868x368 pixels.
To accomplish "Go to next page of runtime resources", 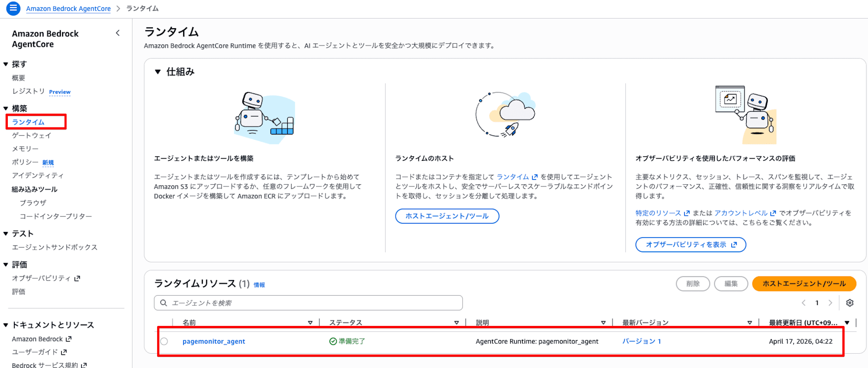I will coord(830,303).
